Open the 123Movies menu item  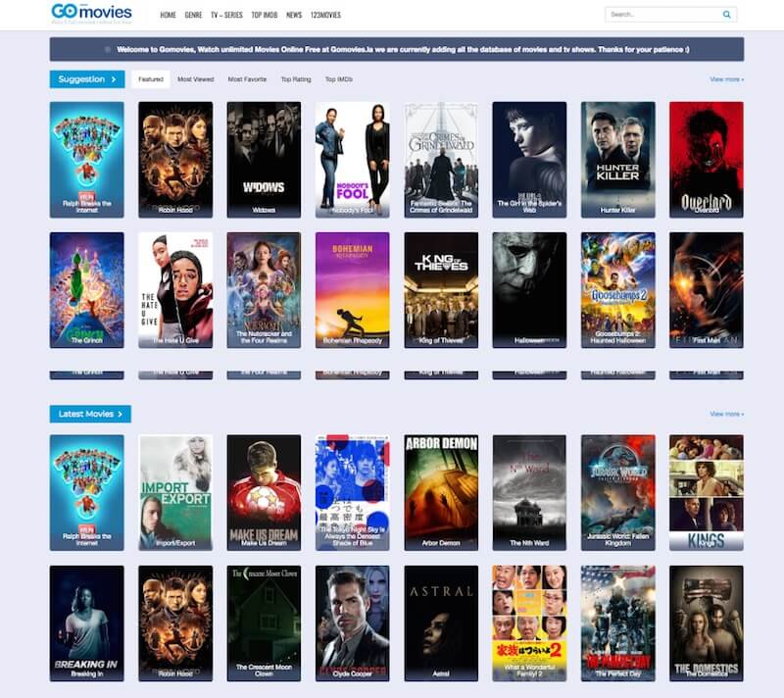325,15
